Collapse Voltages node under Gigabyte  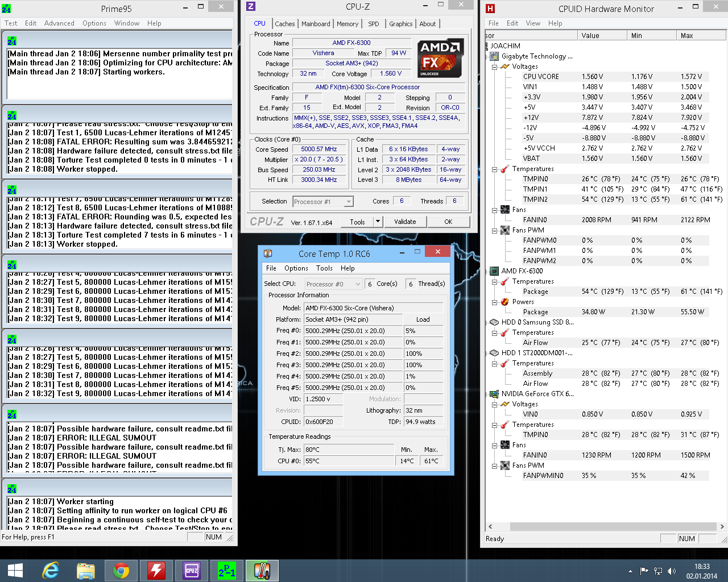pyautogui.click(x=495, y=66)
